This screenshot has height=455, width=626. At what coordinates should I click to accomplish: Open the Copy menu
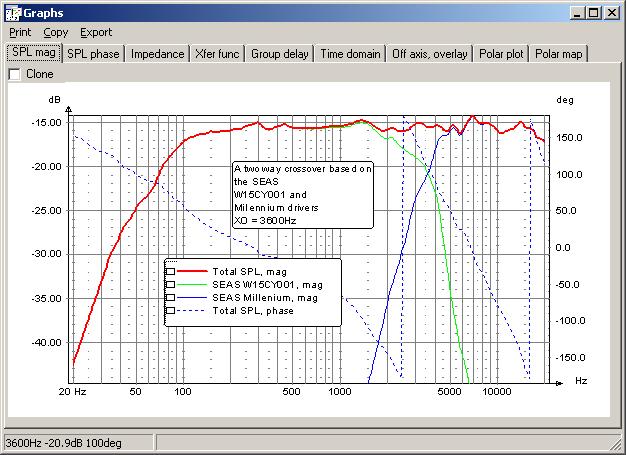(x=55, y=32)
